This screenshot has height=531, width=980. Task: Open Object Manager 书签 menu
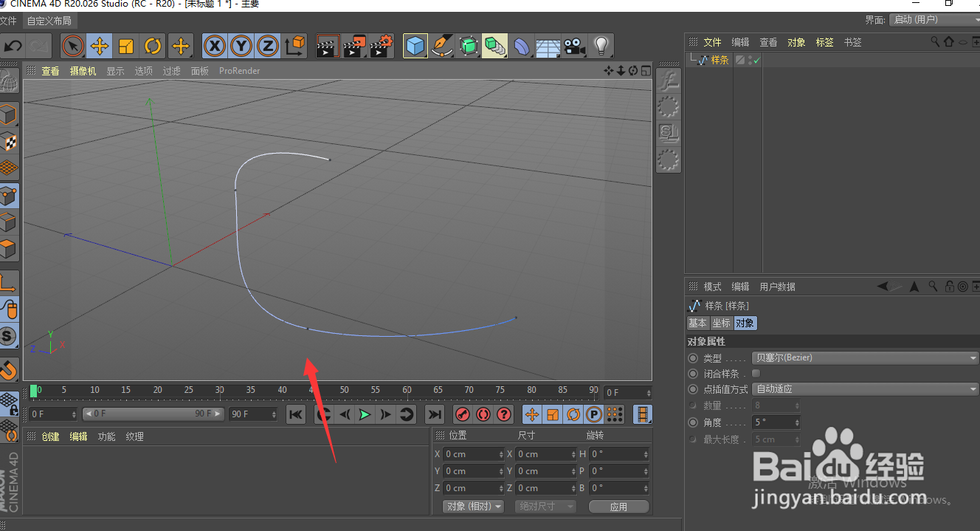[852, 42]
